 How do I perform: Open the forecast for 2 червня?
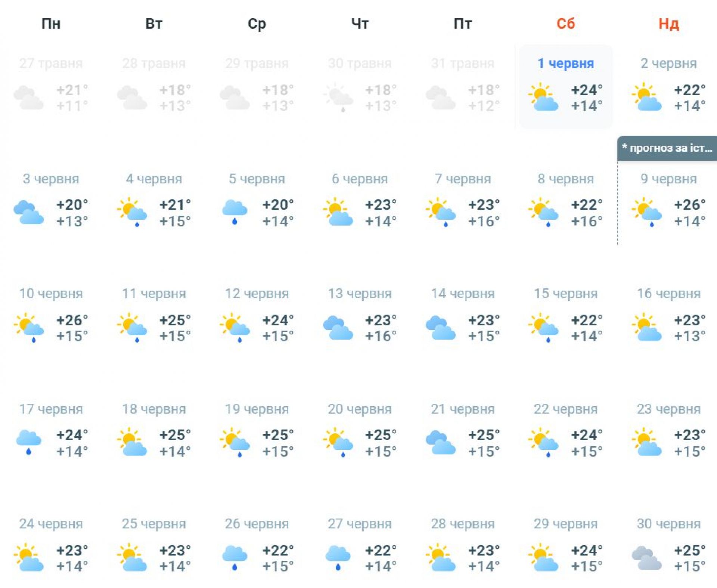668,64
